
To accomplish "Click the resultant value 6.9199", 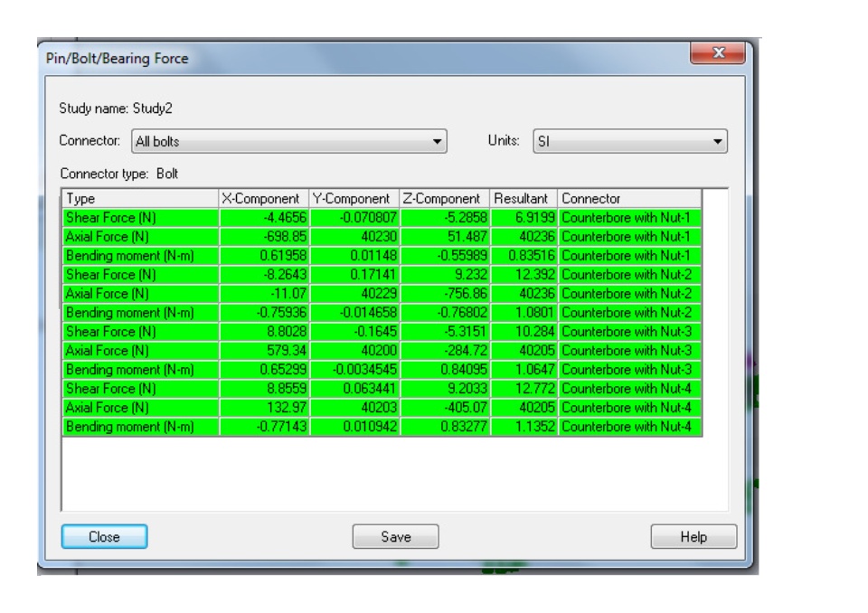I will [534, 218].
